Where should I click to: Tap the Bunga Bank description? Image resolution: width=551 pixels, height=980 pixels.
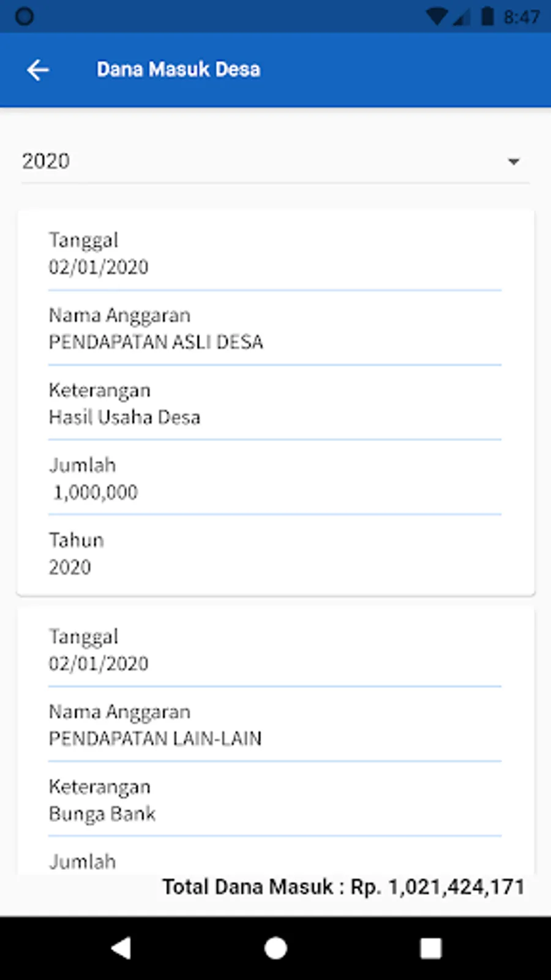(x=102, y=813)
